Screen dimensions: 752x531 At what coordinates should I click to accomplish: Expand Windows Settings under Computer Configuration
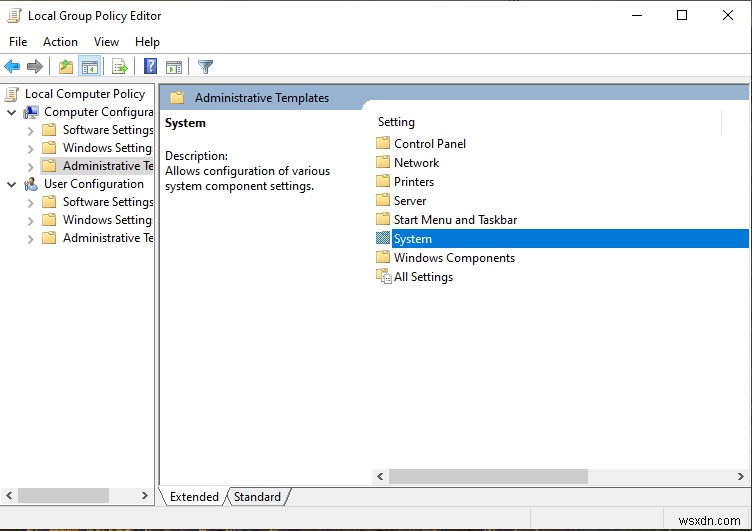click(31, 148)
